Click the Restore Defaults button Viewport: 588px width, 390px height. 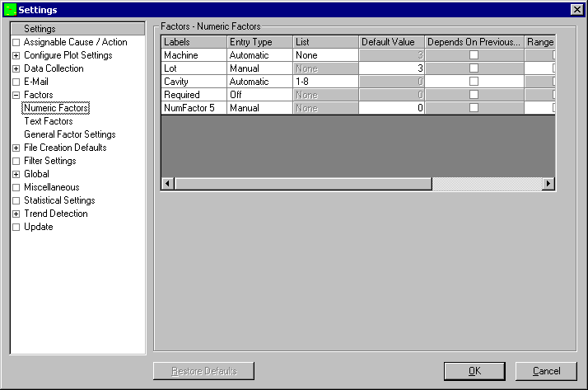point(203,371)
